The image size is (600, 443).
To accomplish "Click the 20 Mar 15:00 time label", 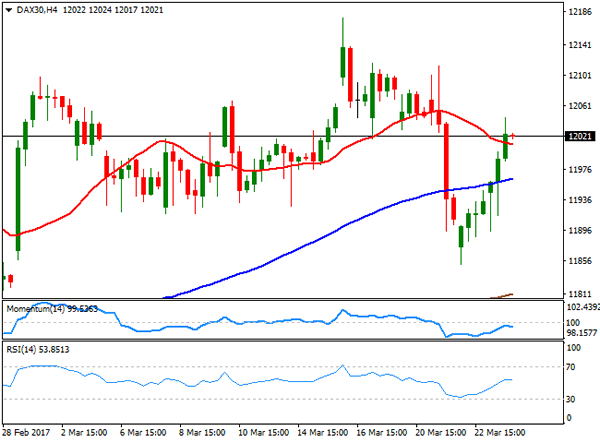I will [x=441, y=433].
